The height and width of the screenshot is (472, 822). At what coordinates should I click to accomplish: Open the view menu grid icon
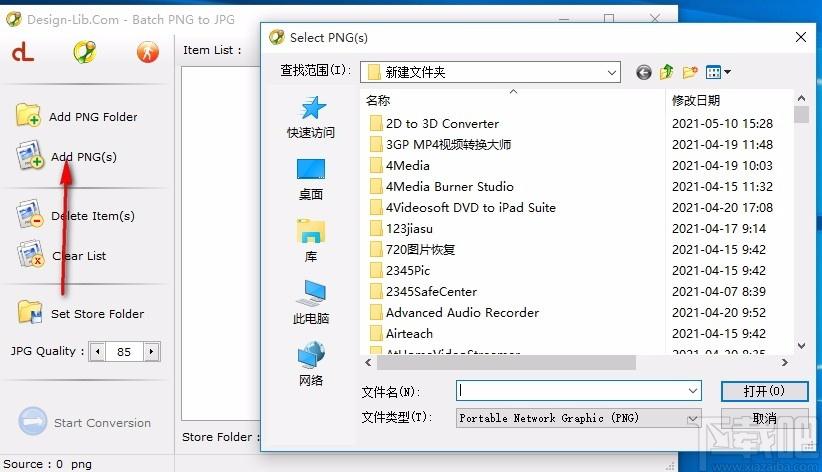[718, 72]
